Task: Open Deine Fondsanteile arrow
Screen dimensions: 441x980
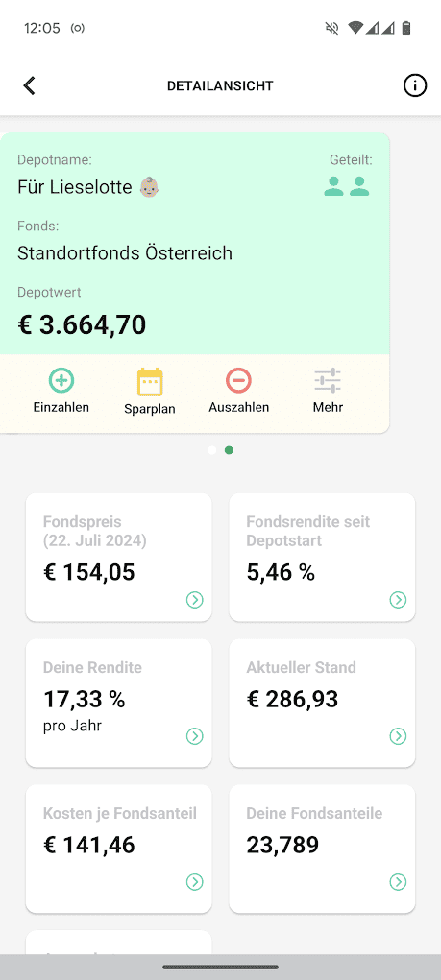Action: (398, 882)
